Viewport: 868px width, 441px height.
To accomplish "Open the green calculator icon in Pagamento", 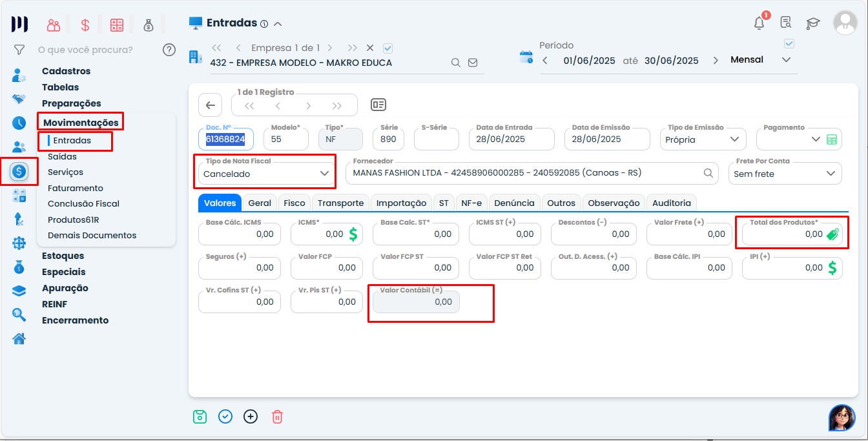I will [832, 139].
